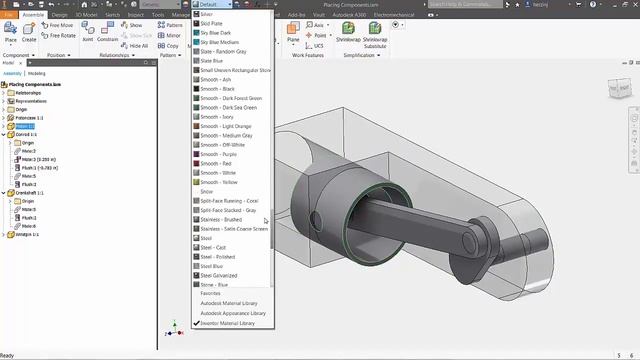Viewport: 640px width, 360px height.
Task: Switch browser to Modeling view
Action: pos(36,73)
